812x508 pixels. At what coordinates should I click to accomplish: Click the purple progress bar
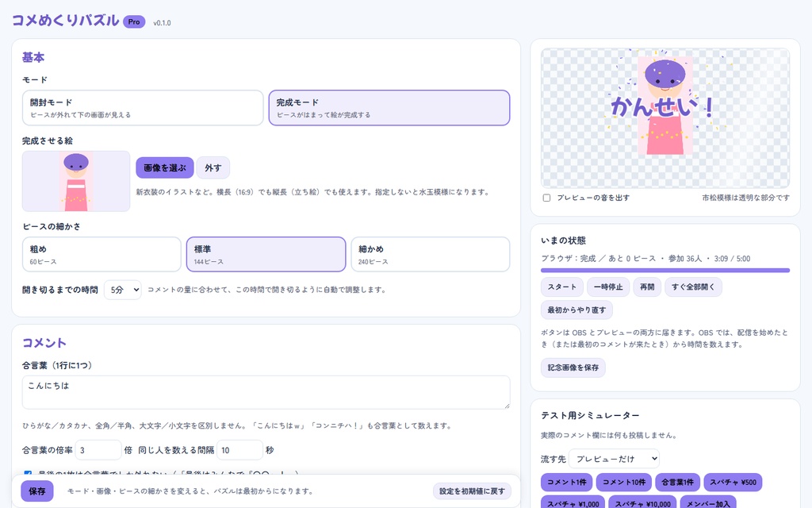pyautogui.click(x=665, y=270)
